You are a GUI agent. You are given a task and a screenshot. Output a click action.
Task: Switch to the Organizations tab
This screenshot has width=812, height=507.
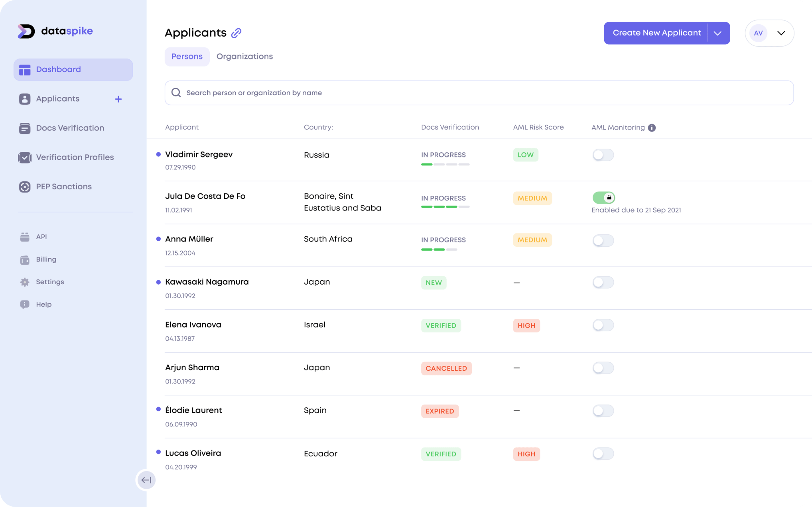pyautogui.click(x=244, y=56)
